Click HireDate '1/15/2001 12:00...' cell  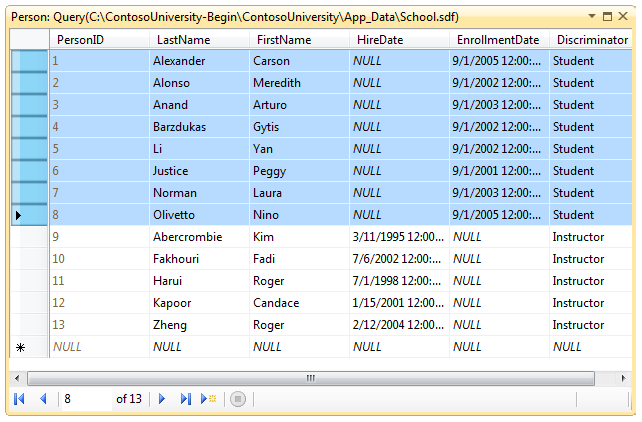(399, 303)
